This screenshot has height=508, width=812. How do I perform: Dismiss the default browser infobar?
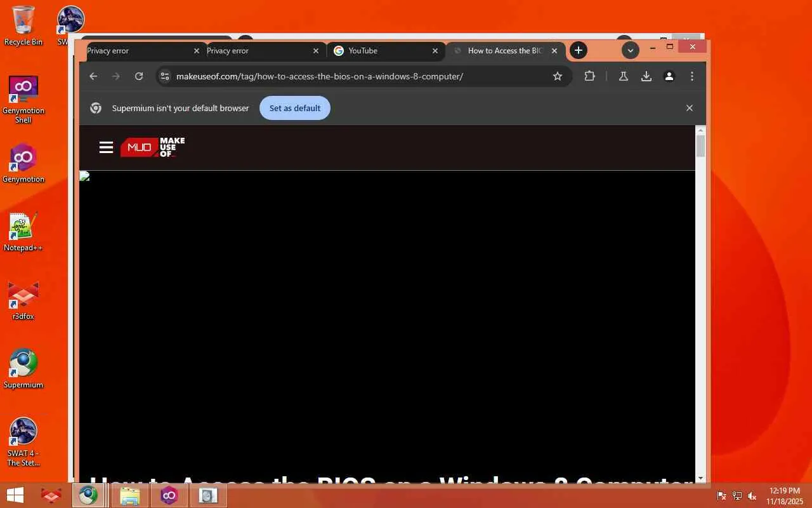point(690,108)
